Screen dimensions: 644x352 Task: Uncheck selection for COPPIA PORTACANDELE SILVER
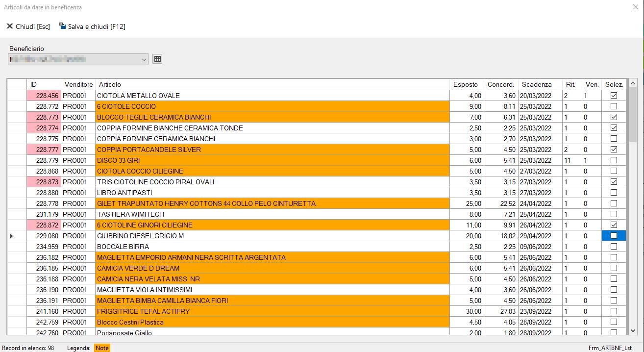[x=614, y=150]
